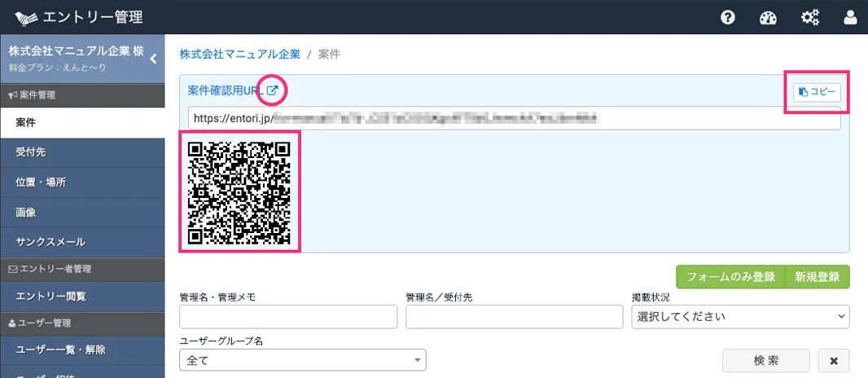This screenshot has width=868, height=378.
Task: Open the settings gears icon
Action: click(809, 17)
